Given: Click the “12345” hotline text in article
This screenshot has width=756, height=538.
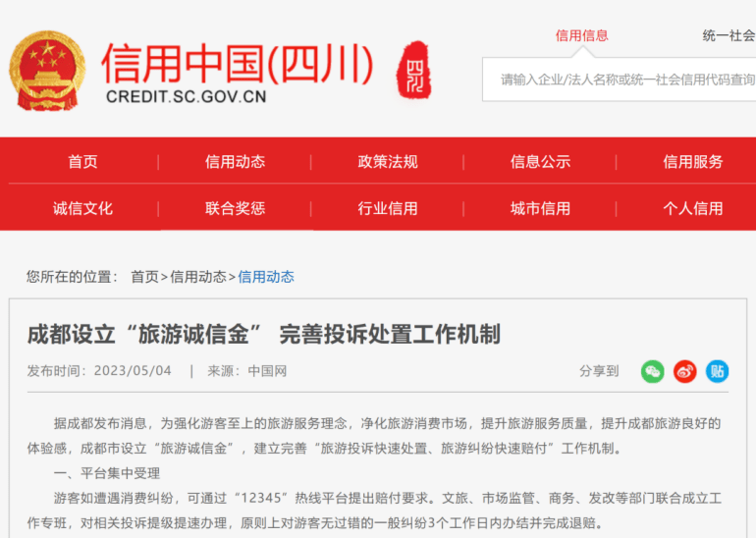Looking at the screenshot, I should [x=261, y=498].
